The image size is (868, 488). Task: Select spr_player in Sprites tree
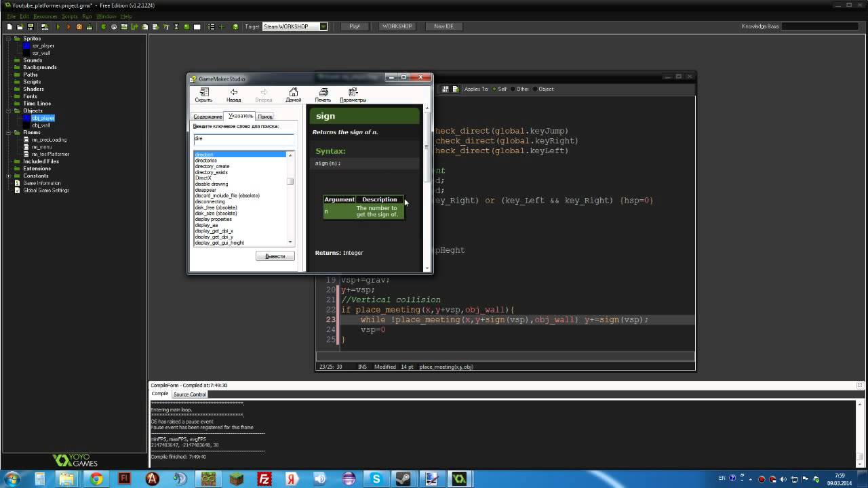(x=43, y=46)
